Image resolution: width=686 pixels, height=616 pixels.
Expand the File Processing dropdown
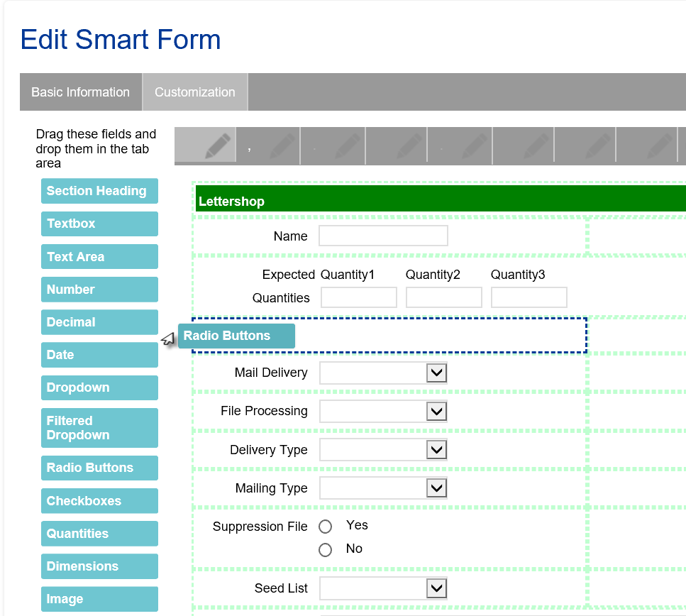pos(436,412)
